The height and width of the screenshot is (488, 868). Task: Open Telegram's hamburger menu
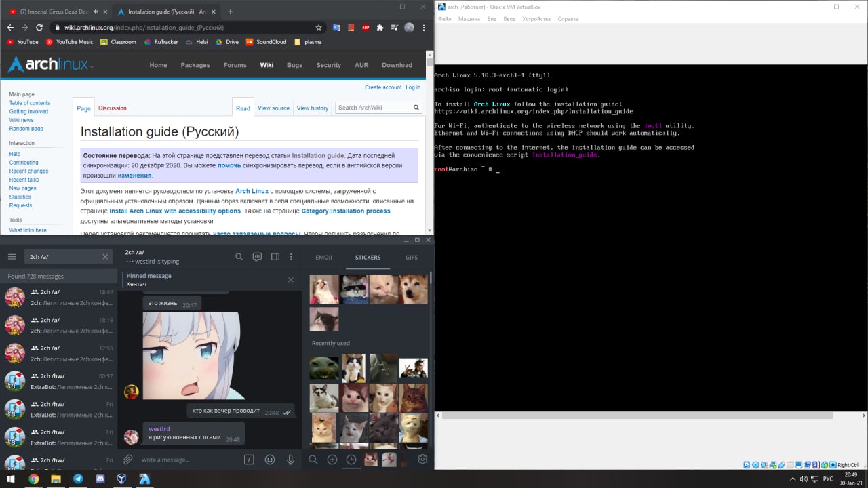click(x=12, y=257)
